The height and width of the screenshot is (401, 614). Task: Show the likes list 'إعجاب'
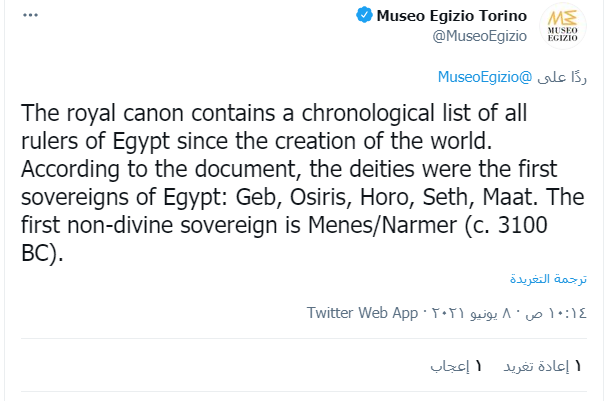(450, 366)
